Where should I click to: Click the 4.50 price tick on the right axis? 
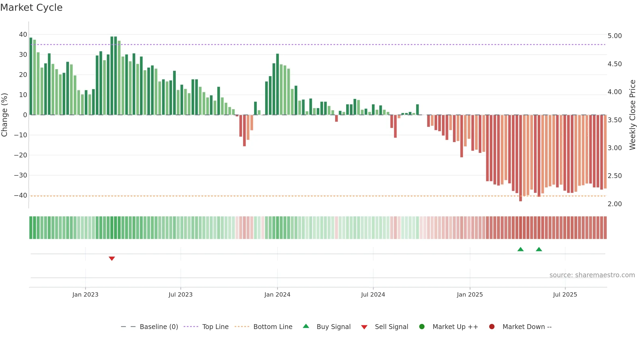point(615,64)
